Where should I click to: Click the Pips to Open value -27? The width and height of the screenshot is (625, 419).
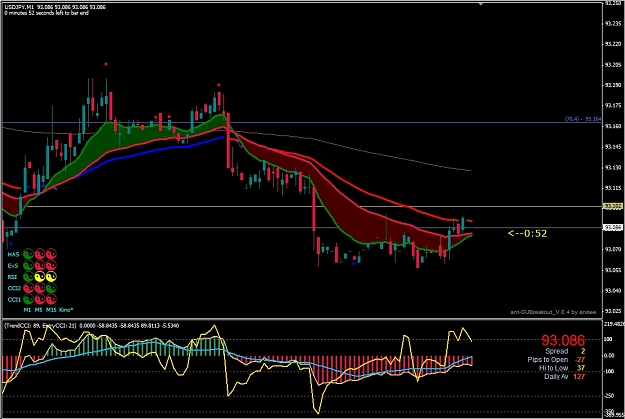[x=580, y=360]
